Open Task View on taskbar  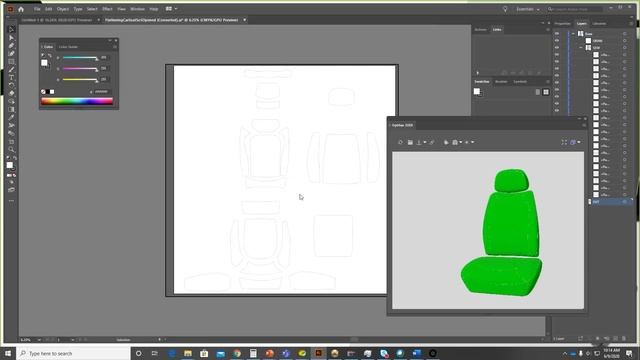click(x=155, y=353)
